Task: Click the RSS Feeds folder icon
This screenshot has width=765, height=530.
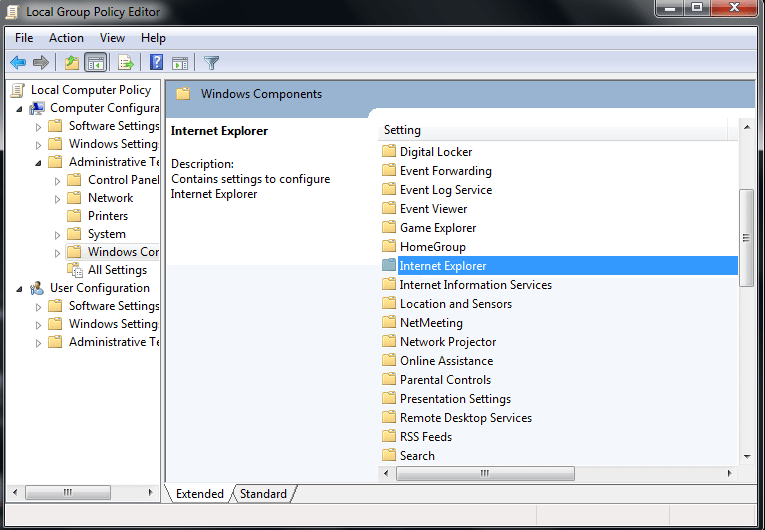Action: pos(389,436)
